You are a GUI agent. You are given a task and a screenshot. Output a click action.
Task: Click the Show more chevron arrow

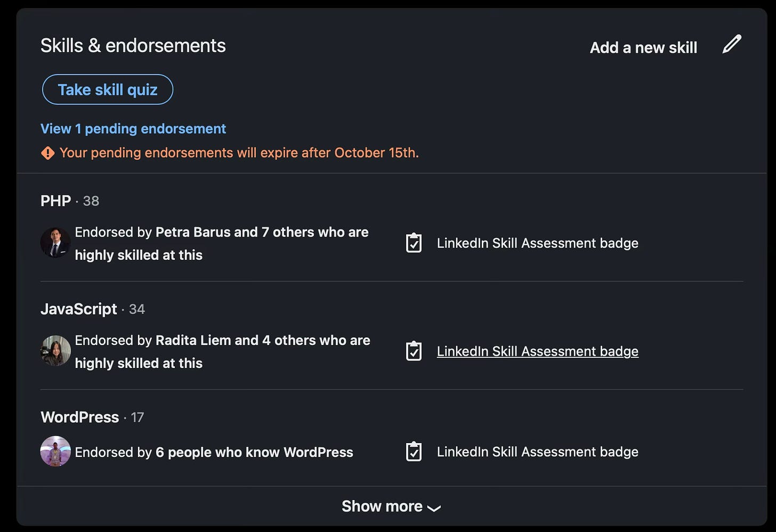click(434, 508)
